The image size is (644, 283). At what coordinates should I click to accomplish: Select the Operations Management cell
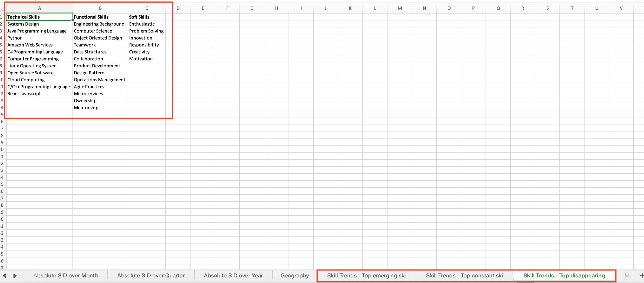pyautogui.click(x=100, y=80)
